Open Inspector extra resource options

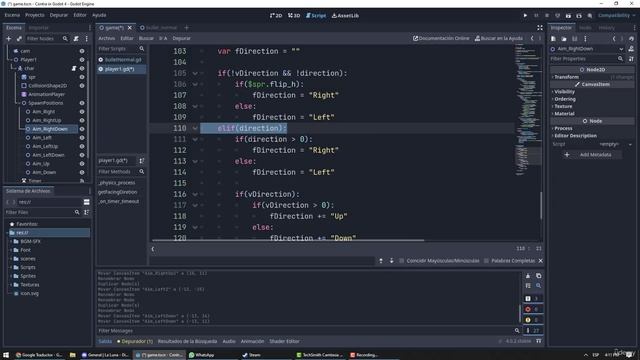(x=585, y=38)
